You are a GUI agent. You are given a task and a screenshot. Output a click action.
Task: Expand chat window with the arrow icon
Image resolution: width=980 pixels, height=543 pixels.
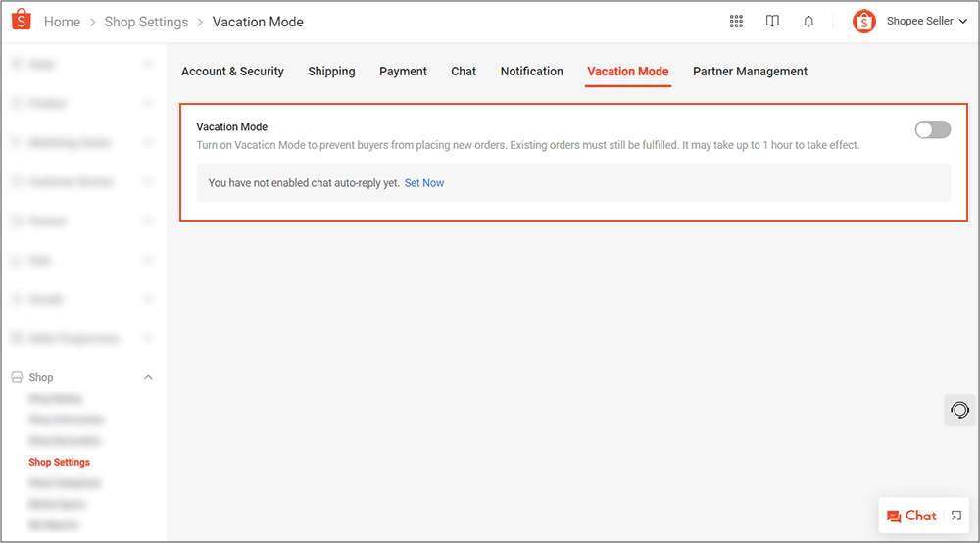pyautogui.click(x=956, y=516)
